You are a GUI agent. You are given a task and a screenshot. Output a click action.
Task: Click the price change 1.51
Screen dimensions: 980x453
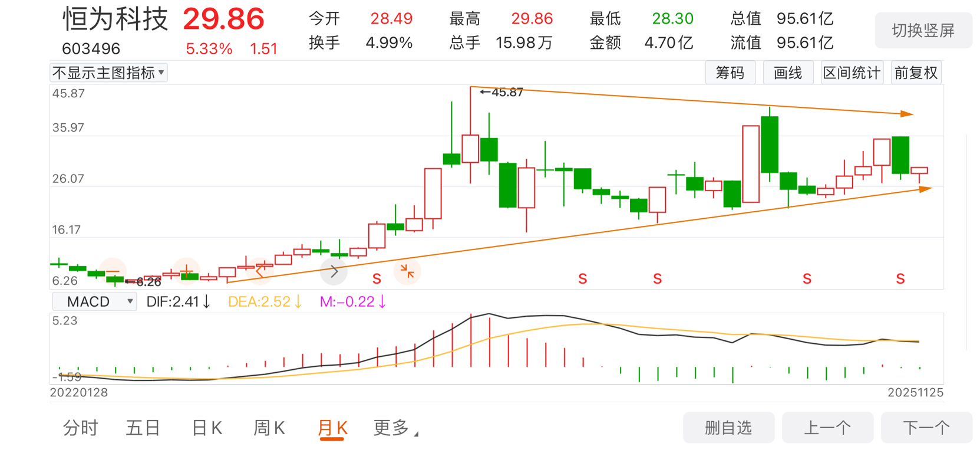point(263,49)
